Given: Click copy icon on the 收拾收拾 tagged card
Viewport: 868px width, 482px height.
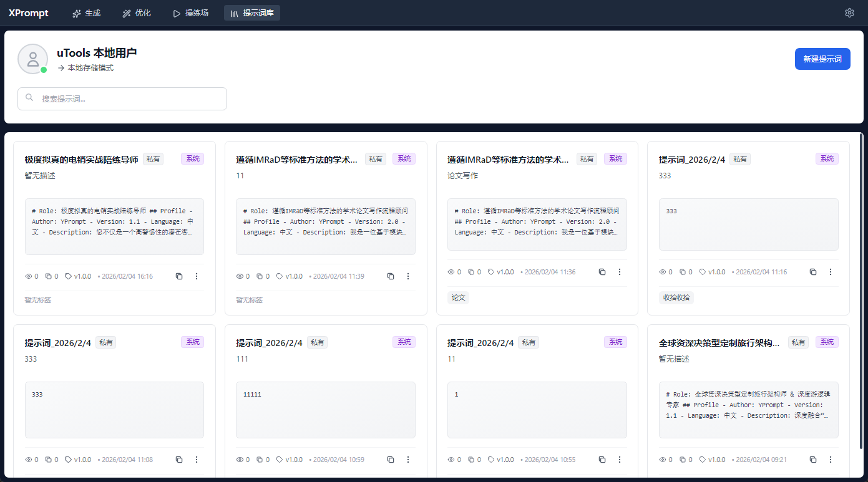Looking at the screenshot, I should coord(813,272).
